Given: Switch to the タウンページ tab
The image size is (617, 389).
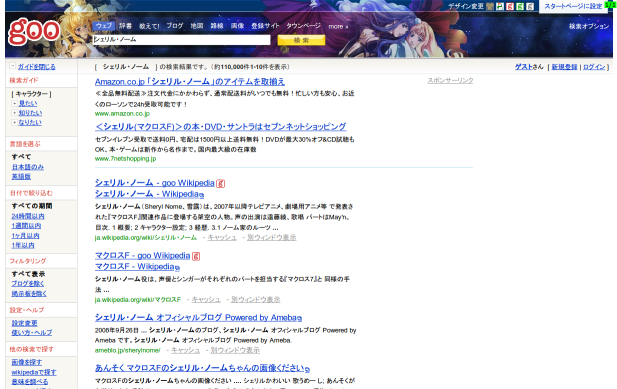Looking at the screenshot, I should (x=303, y=26).
